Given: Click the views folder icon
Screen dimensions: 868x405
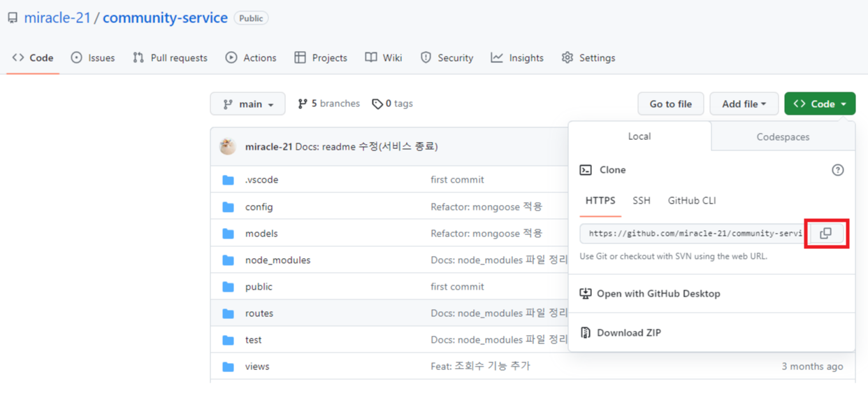Looking at the screenshot, I should coord(228,366).
